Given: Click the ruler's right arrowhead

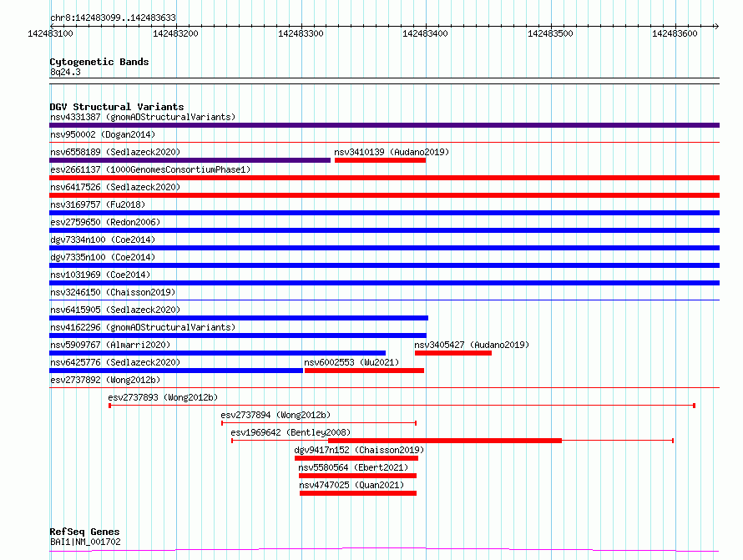Looking at the screenshot, I should point(716,26).
